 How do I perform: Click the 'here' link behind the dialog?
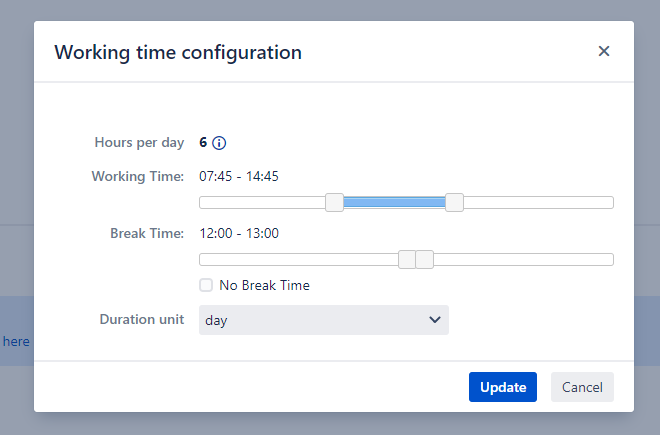(16, 341)
